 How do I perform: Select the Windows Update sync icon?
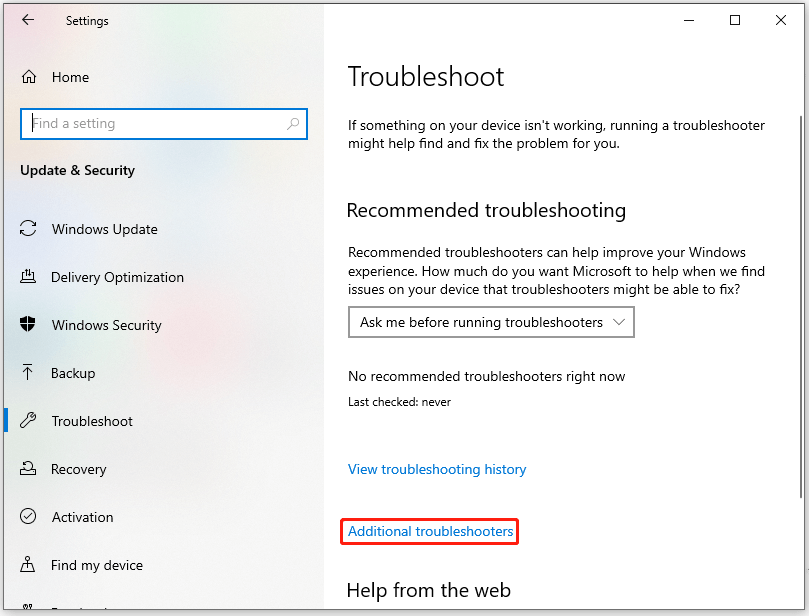pyautogui.click(x=28, y=229)
